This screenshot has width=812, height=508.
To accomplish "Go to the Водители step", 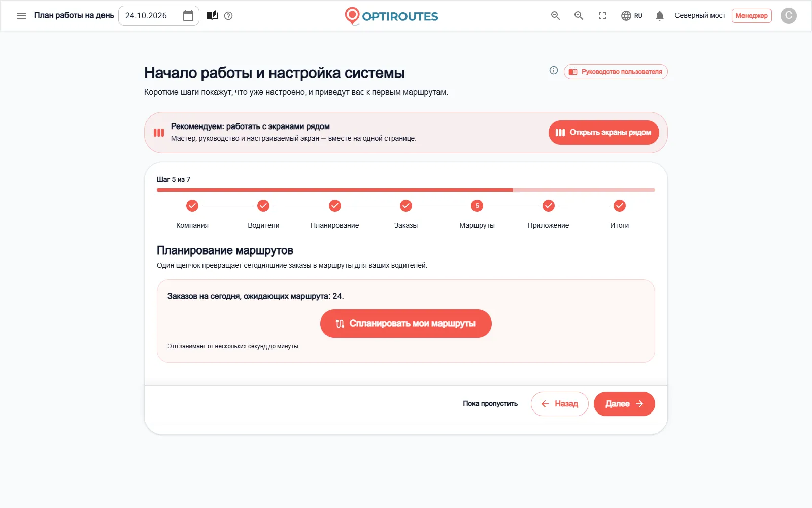I will click(263, 214).
